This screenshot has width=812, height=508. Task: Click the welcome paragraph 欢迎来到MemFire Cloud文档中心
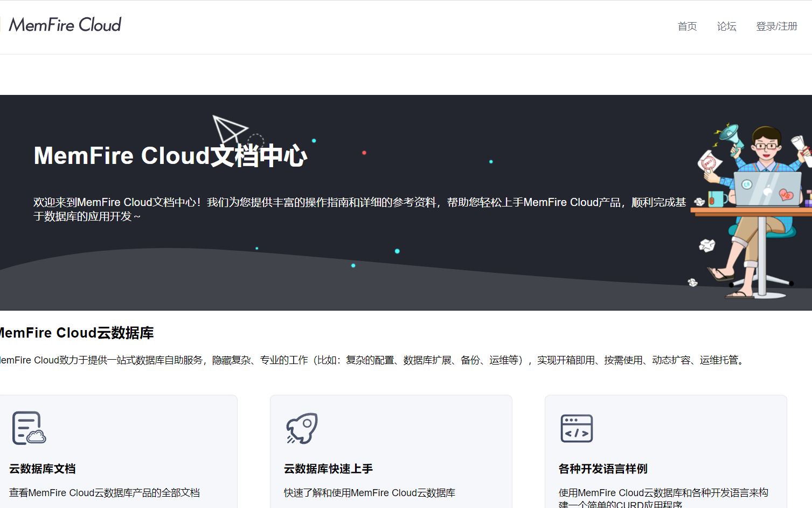click(x=359, y=209)
